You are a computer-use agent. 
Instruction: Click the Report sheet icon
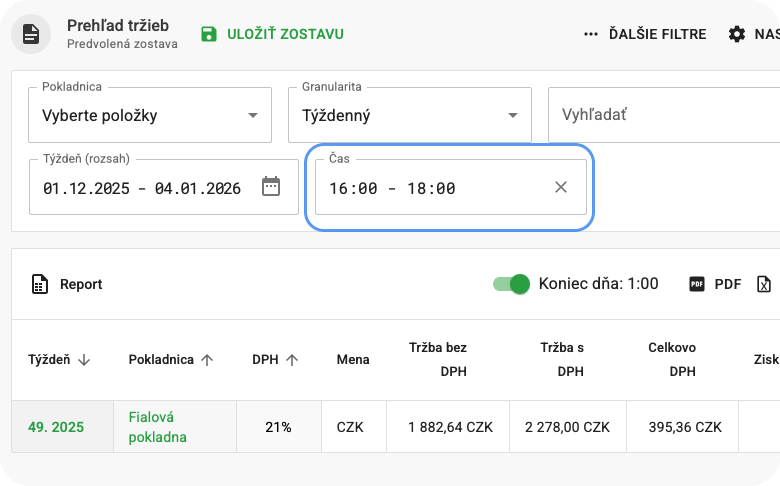[40, 284]
